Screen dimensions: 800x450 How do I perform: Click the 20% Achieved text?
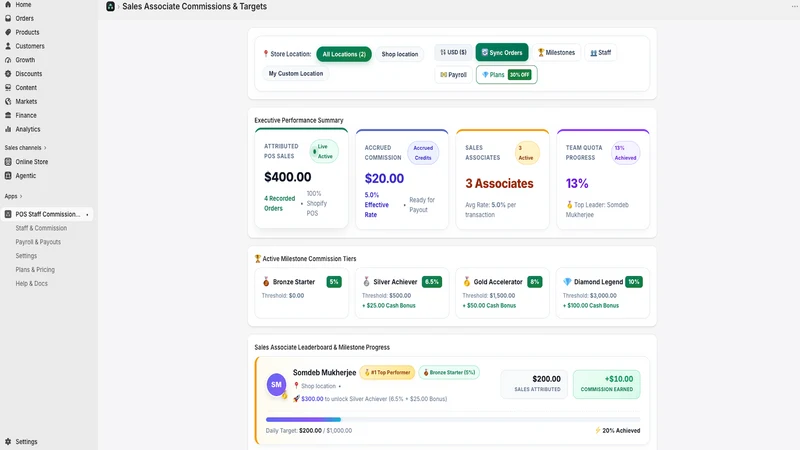click(x=621, y=431)
